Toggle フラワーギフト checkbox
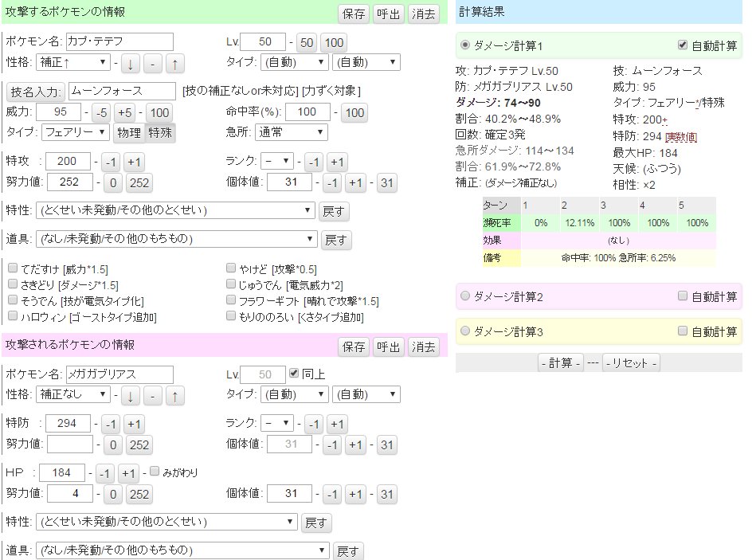 (x=231, y=300)
